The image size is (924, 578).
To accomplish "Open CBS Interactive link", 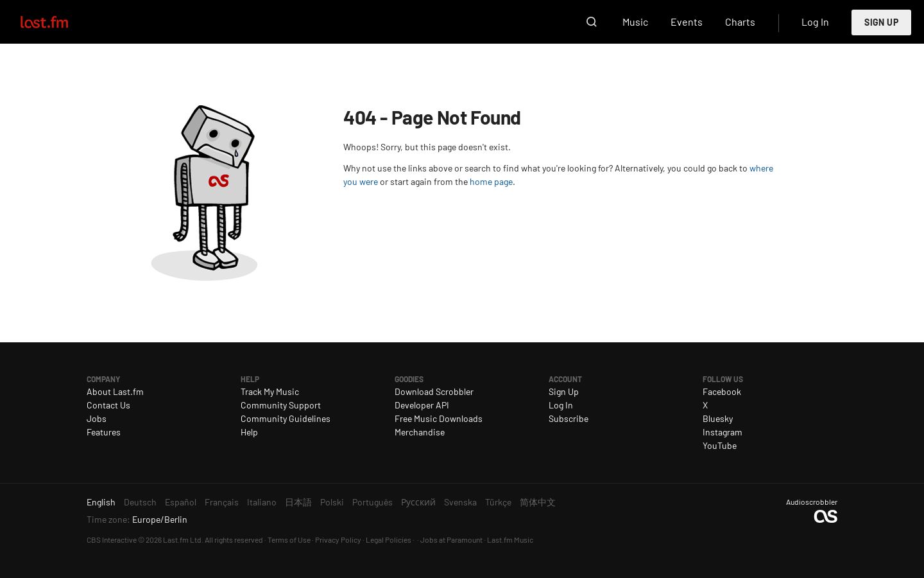I will click(112, 540).
